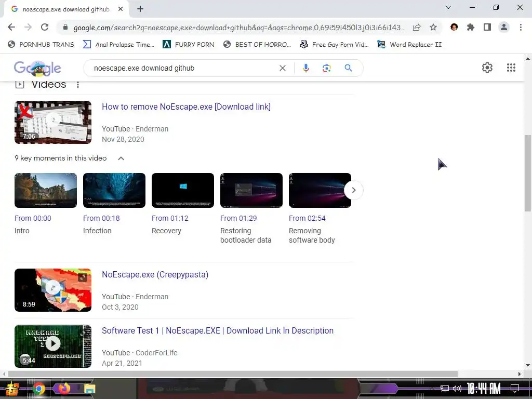Viewport: 532px width, 399px height.
Task: Open the BEST OF HORRO... bookmark
Action: tap(257, 45)
